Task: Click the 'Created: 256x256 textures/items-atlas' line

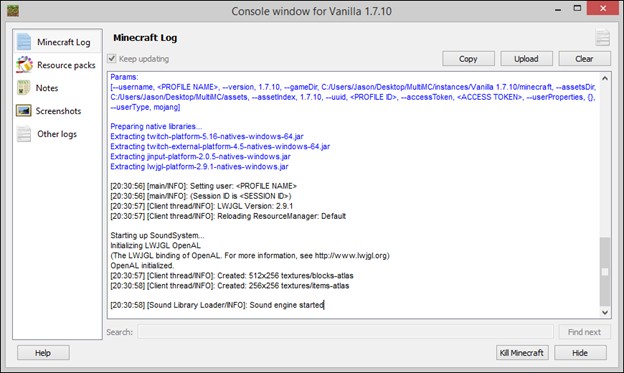Action: click(x=230, y=286)
